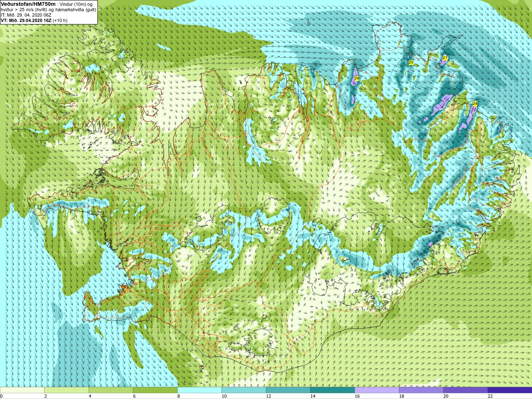532x399 pixels.
Task: Select the lavender 16–18 m/s legend swatch
Action: point(377,390)
